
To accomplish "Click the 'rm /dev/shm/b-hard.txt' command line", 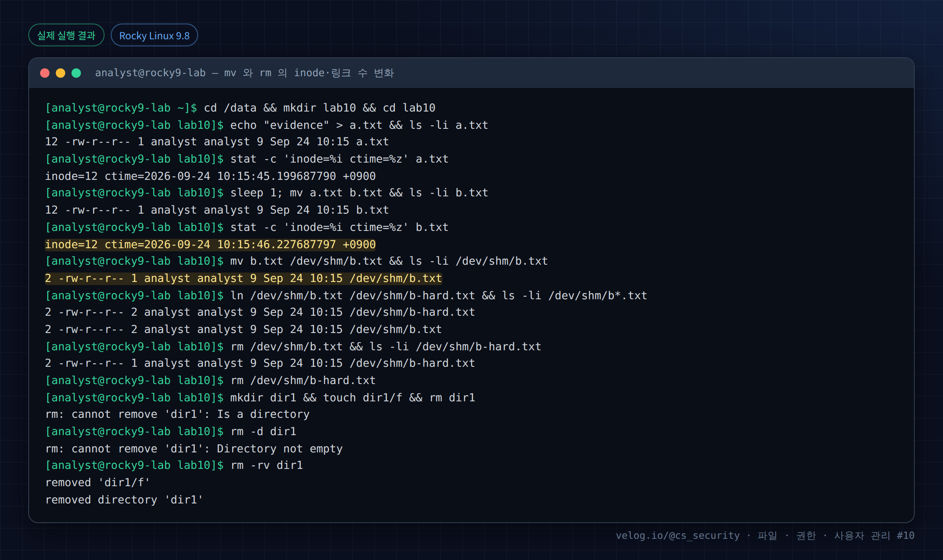I will 211,381.
